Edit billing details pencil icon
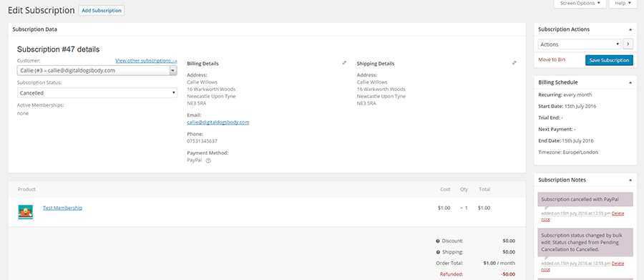The height and width of the screenshot is (280, 644). [344, 63]
